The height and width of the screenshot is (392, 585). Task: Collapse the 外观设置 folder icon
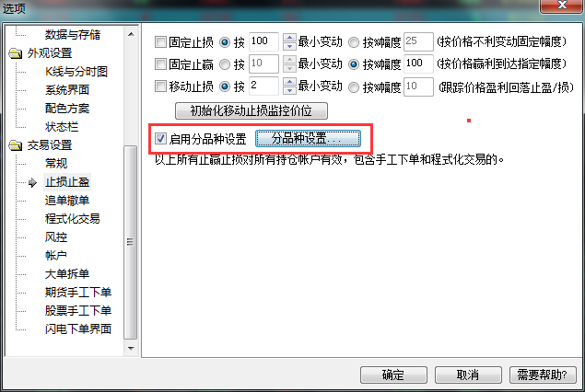point(16,53)
